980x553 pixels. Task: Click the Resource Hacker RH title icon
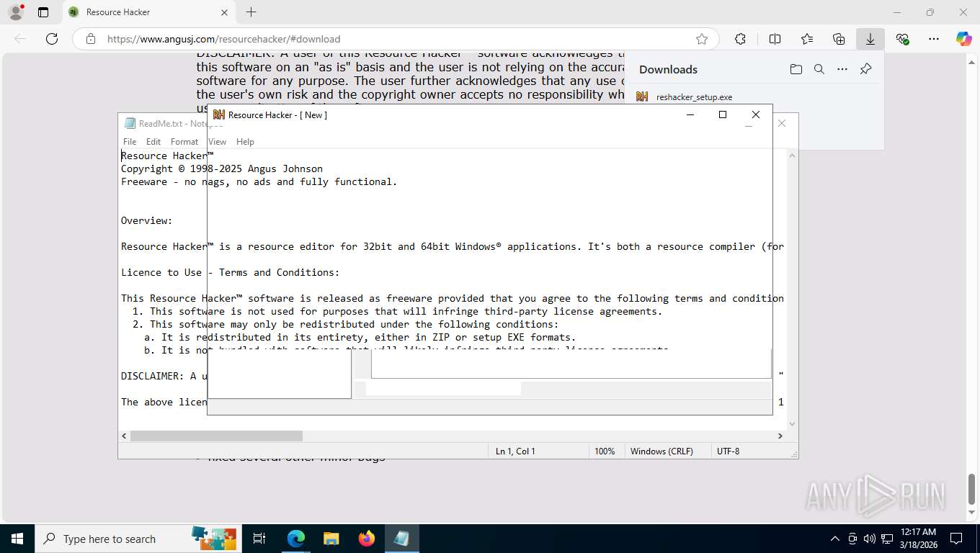[219, 114]
